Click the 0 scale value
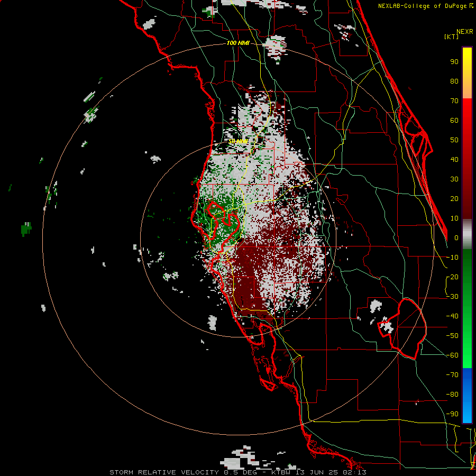 tap(456, 237)
